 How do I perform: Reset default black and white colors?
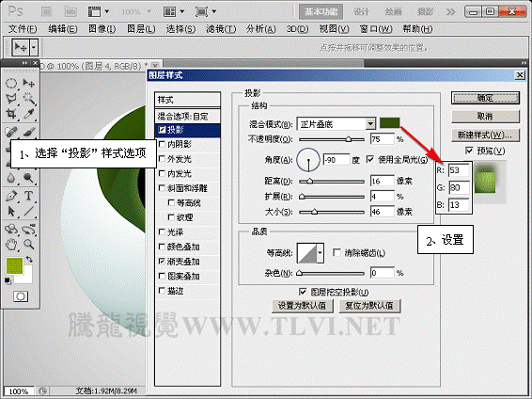pyautogui.click(x=8, y=280)
